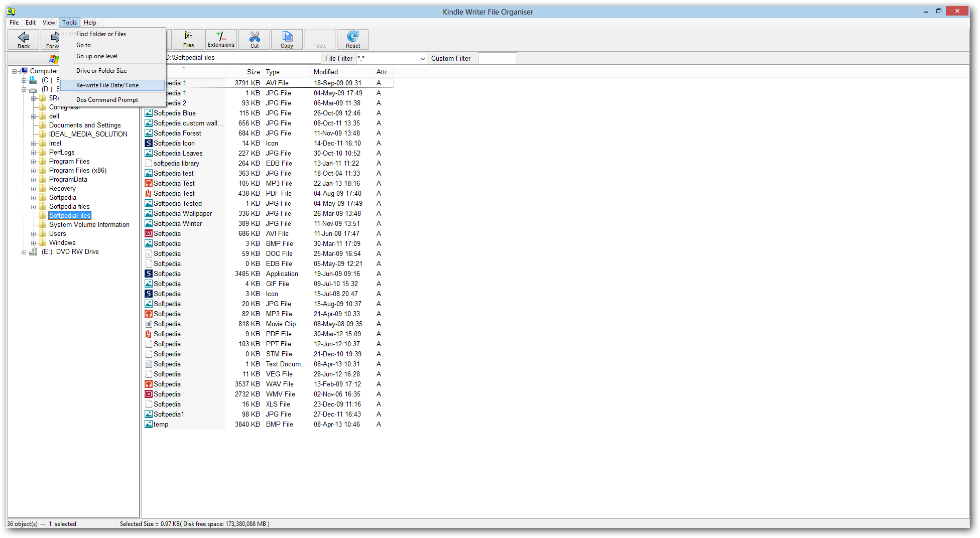Click the Softpedia1 JPG file icon
Image resolution: width=980 pixels, height=538 pixels.
[x=149, y=415]
